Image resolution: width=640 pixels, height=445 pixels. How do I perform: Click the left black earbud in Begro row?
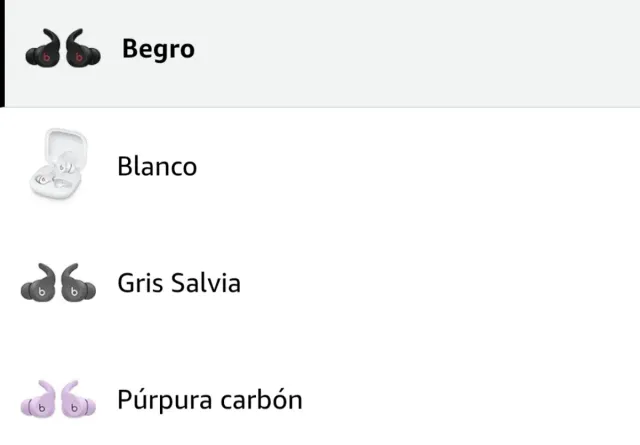43,51
